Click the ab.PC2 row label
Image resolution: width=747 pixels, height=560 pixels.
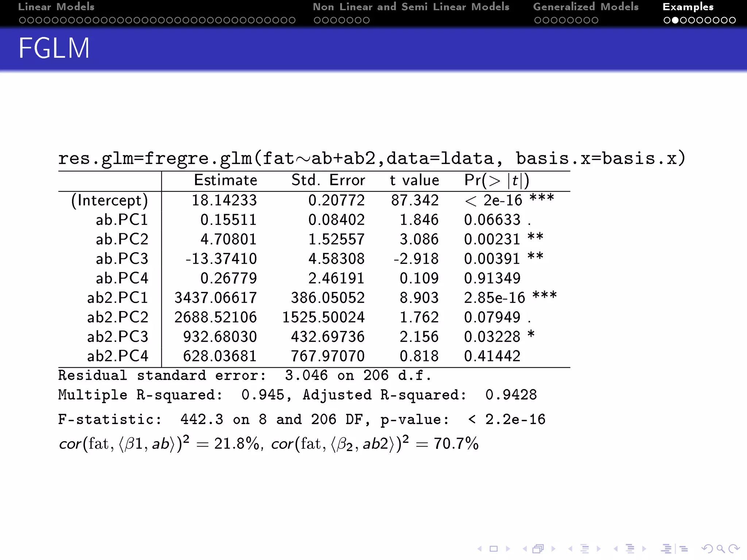(122, 239)
